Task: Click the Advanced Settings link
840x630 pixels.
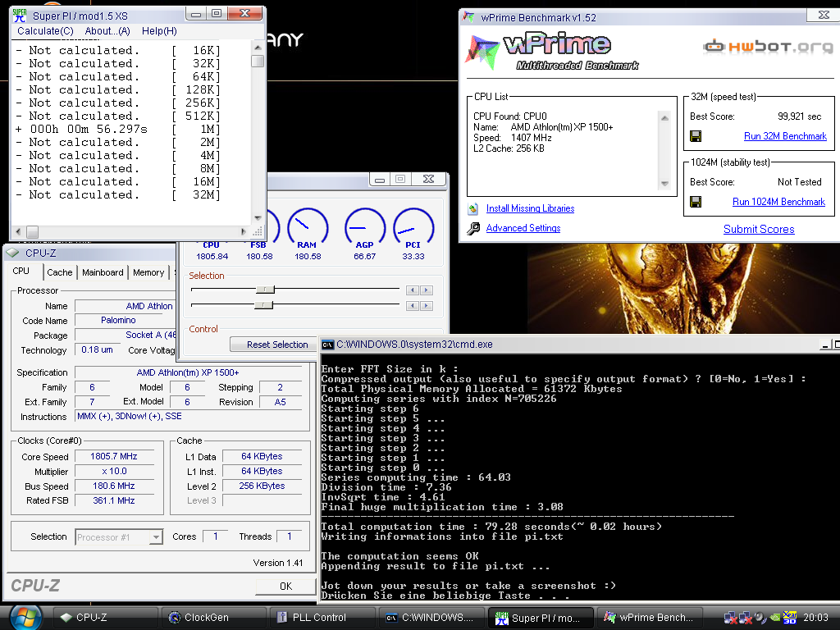Action: tap(523, 228)
